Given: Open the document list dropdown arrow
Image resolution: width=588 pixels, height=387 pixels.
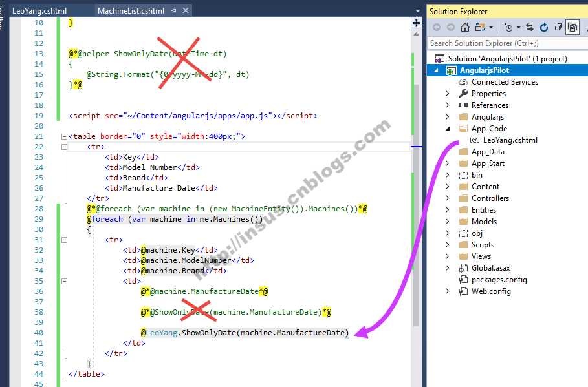Looking at the screenshot, I should tap(418, 11).
